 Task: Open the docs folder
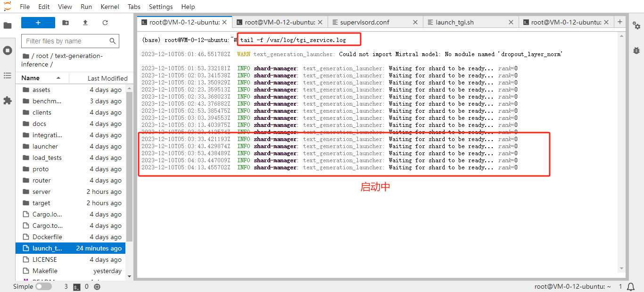(x=71, y=124)
